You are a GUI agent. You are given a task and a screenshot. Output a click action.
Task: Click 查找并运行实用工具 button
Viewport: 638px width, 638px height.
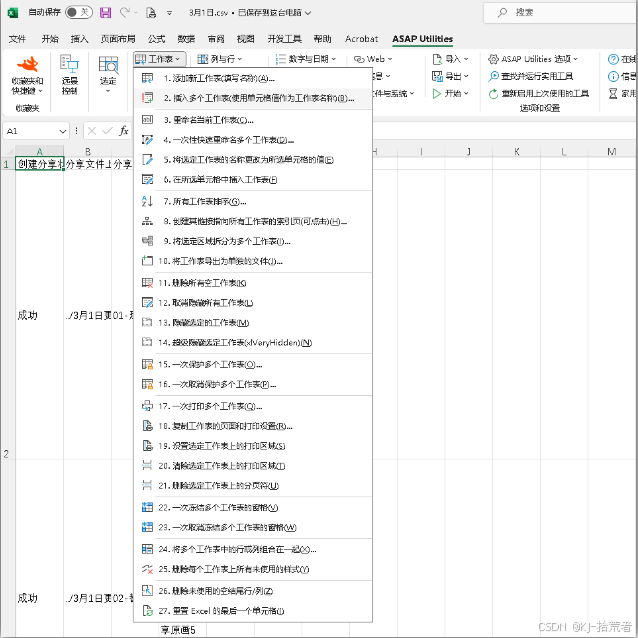(531, 76)
